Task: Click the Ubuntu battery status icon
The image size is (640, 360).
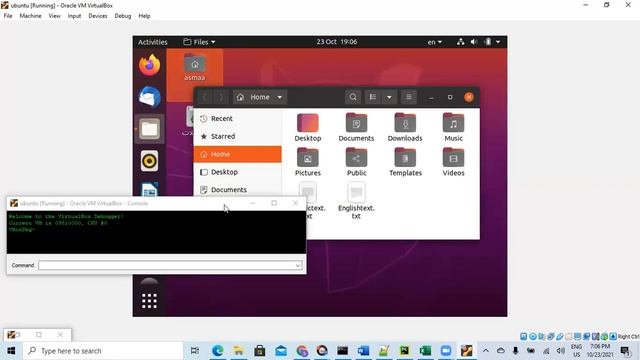Action: pyautogui.click(x=487, y=42)
